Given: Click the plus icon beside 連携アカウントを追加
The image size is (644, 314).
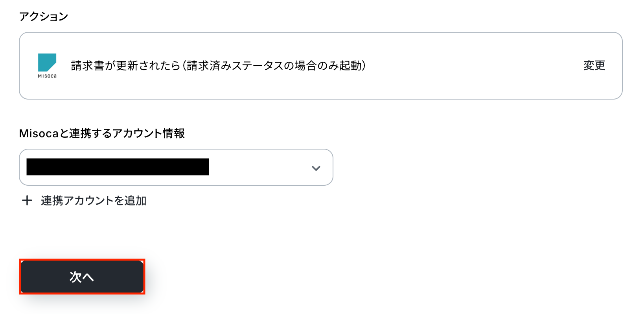Looking at the screenshot, I should click(x=27, y=201).
